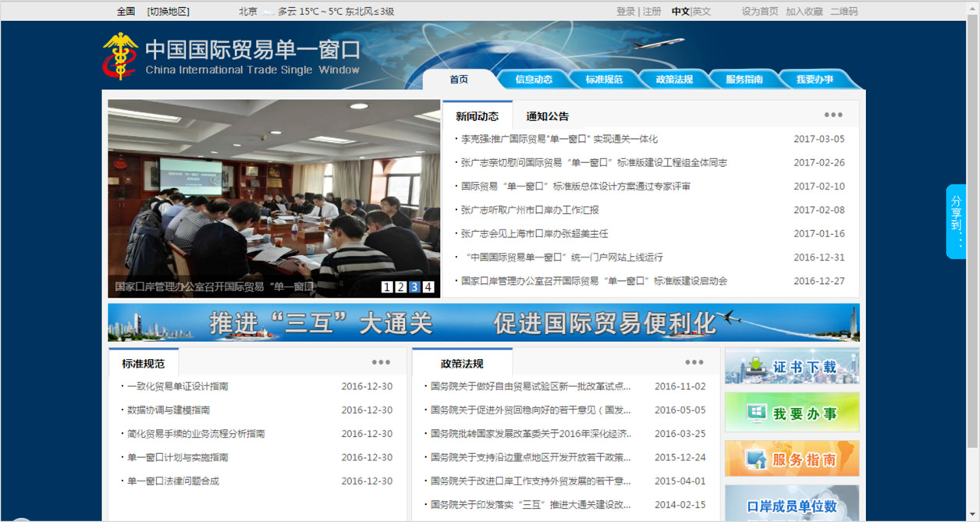Click the date 2016-11-02 in policy list

(680, 386)
